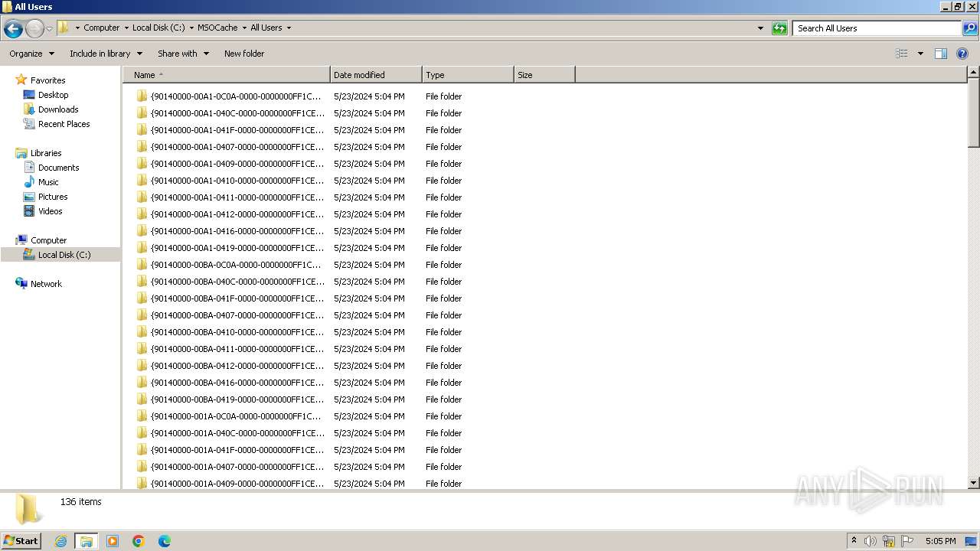
Task: Show hidden tray icons arrow
Action: (x=854, y=541)
